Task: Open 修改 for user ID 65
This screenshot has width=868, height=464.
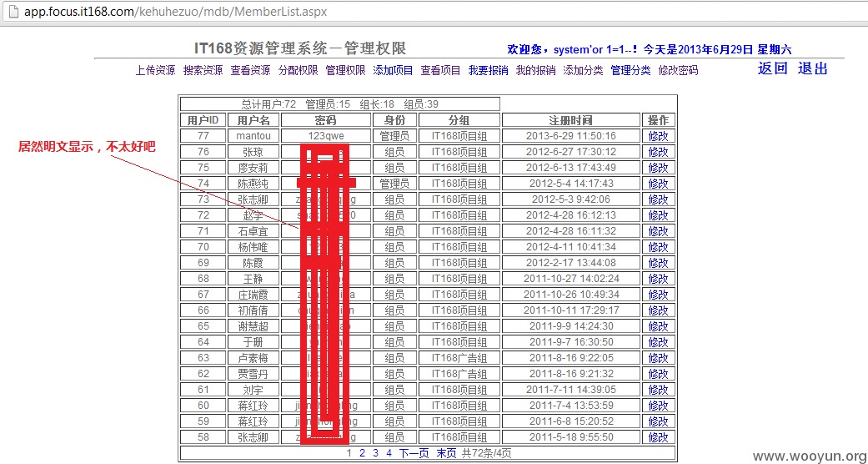Action: pyautogui.click(x=659, y=326)
